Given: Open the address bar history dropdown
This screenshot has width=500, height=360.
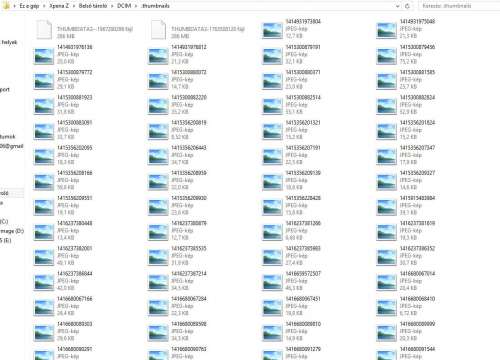Looking at the screenshot, I should click(x=398, y=6).
